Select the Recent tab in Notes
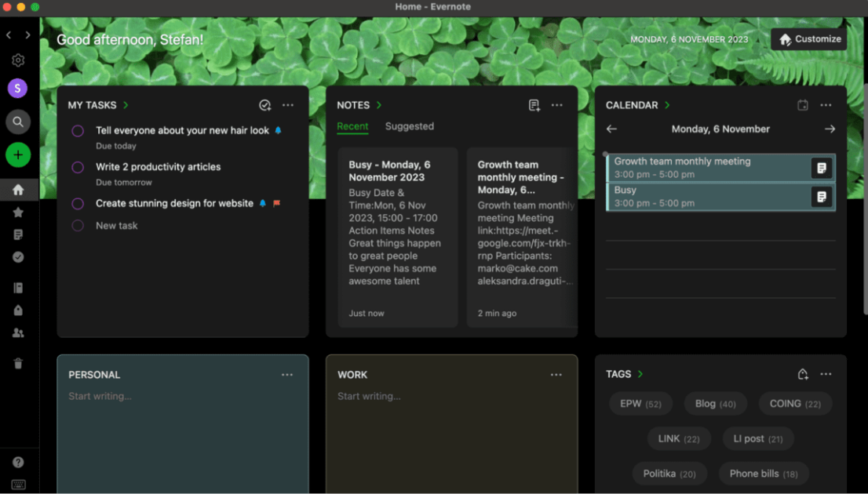The width and height of the screenshot is (868, 494). click(352, 126)
